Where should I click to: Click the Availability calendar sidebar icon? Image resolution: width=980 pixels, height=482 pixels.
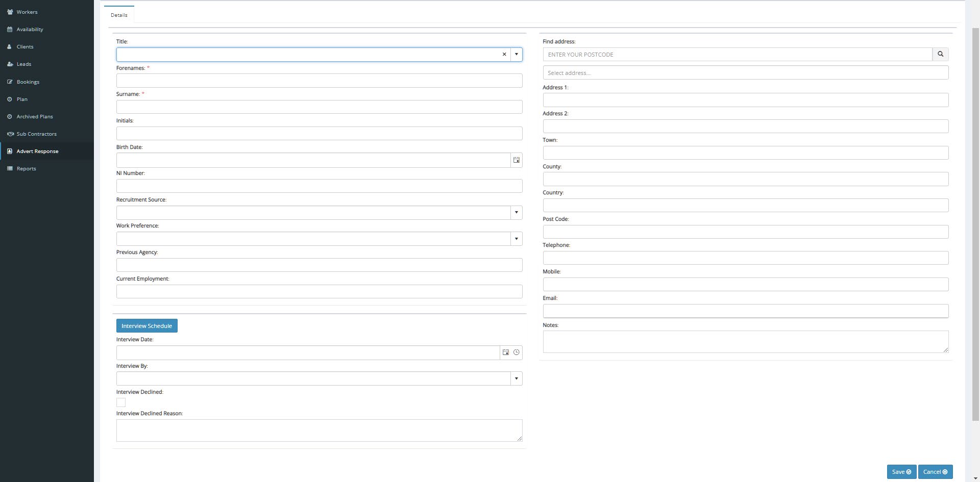click(10, 30)
